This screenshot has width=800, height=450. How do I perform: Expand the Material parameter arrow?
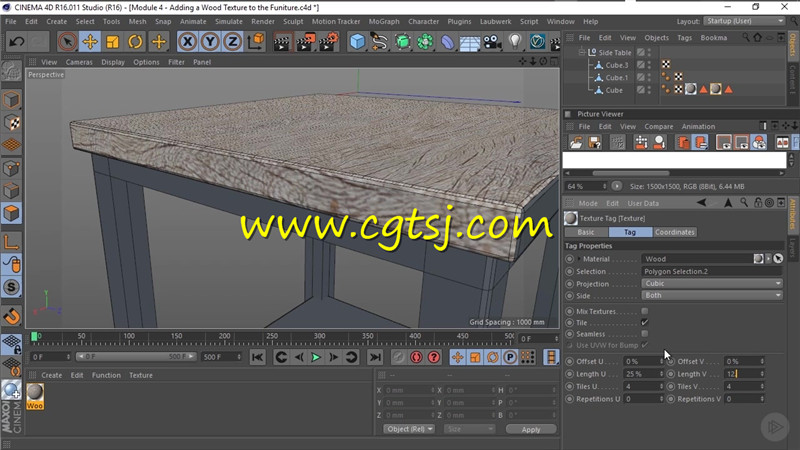point(579,259)
